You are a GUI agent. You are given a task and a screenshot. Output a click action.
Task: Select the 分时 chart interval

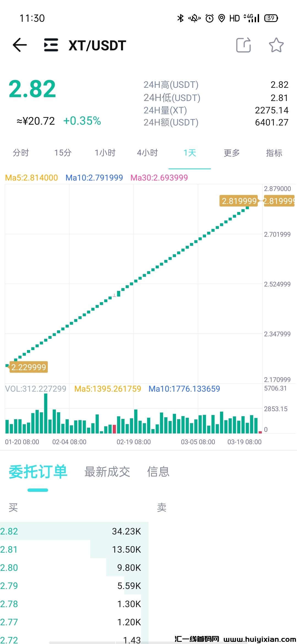pos(21,153)
